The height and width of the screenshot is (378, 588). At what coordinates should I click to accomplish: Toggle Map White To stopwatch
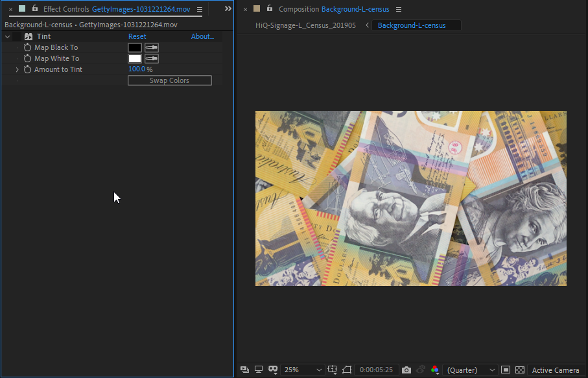click(27, 58)
